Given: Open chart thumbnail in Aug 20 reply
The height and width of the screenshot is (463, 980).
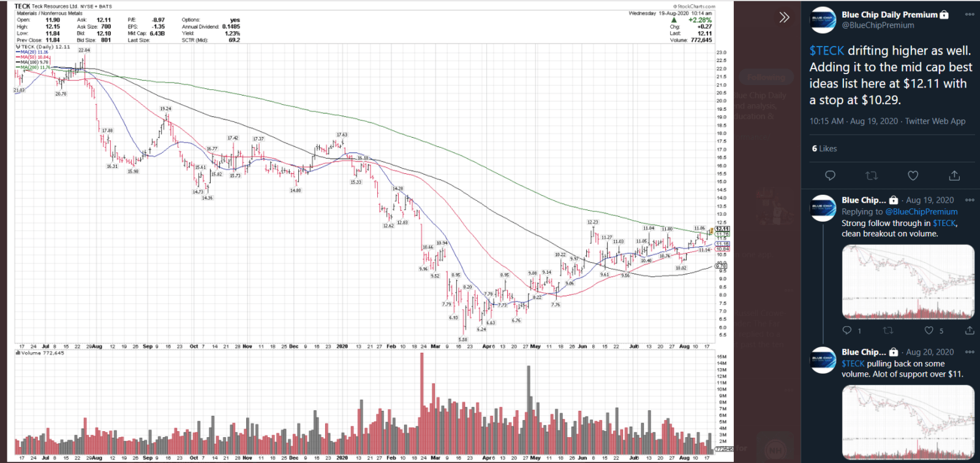Looking at the screenshot, I should [x=908, y=422].
